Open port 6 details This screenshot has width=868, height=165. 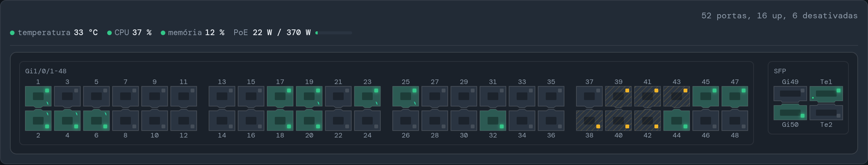tap(96, 121)
